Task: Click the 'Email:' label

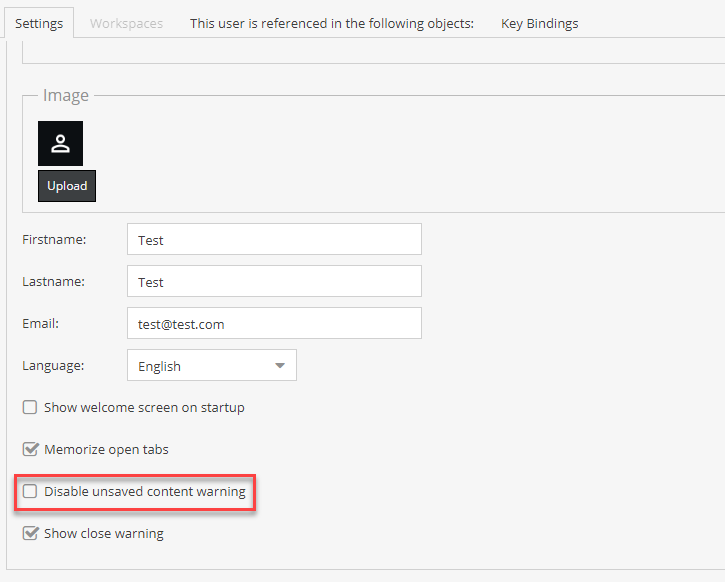Action: pyautogui.click(x=41, y=324)
